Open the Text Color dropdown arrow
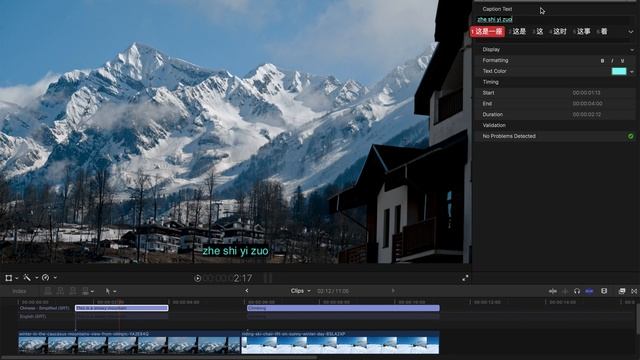Screen dimensions: 640x360 [x=632, y=72]
